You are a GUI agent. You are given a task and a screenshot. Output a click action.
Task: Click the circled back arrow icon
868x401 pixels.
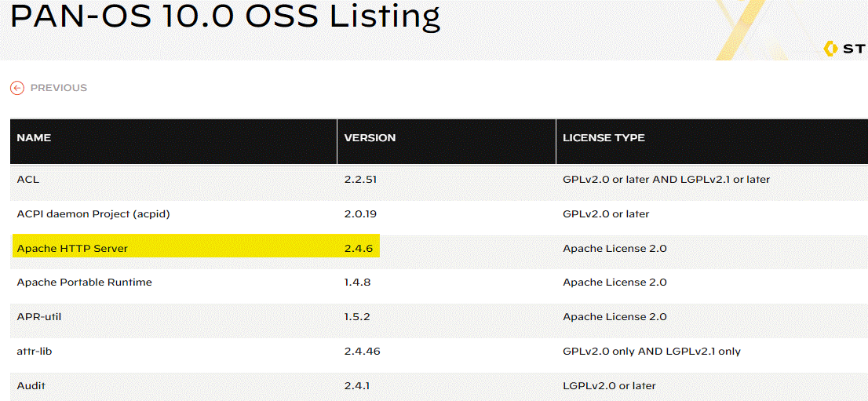(17, 88)
